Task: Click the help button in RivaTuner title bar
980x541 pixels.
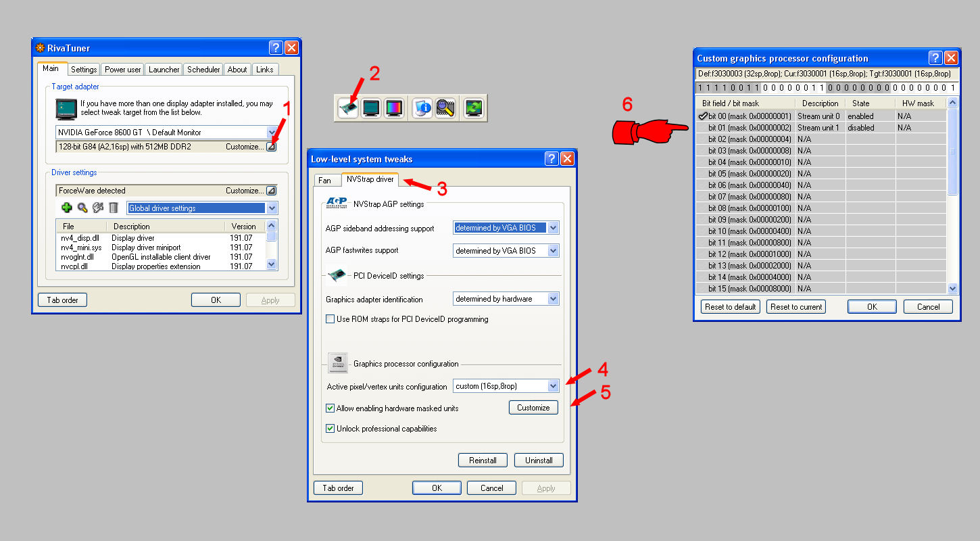Action: (x=276, y=47)
